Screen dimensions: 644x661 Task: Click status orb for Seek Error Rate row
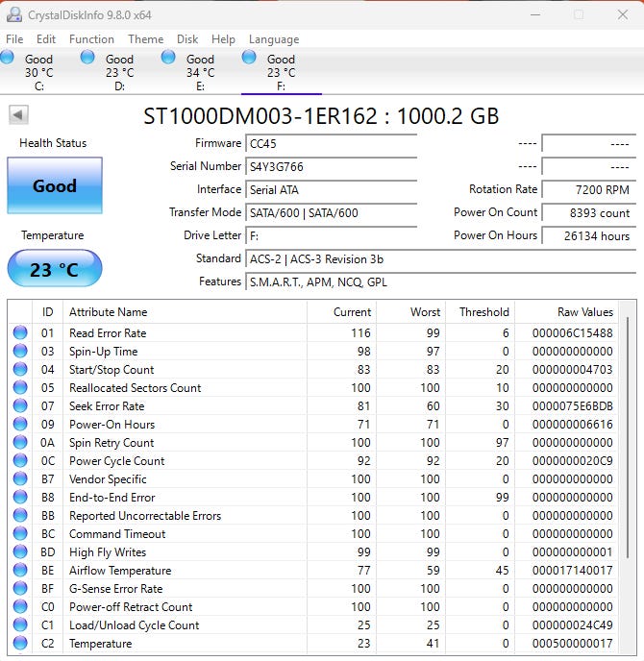(x=20, y=405)
